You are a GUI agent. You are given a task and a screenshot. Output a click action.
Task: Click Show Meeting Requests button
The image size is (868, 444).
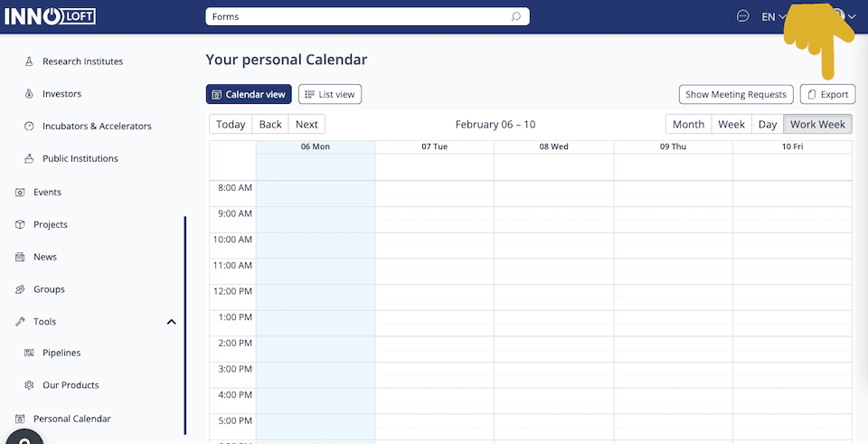736,94
